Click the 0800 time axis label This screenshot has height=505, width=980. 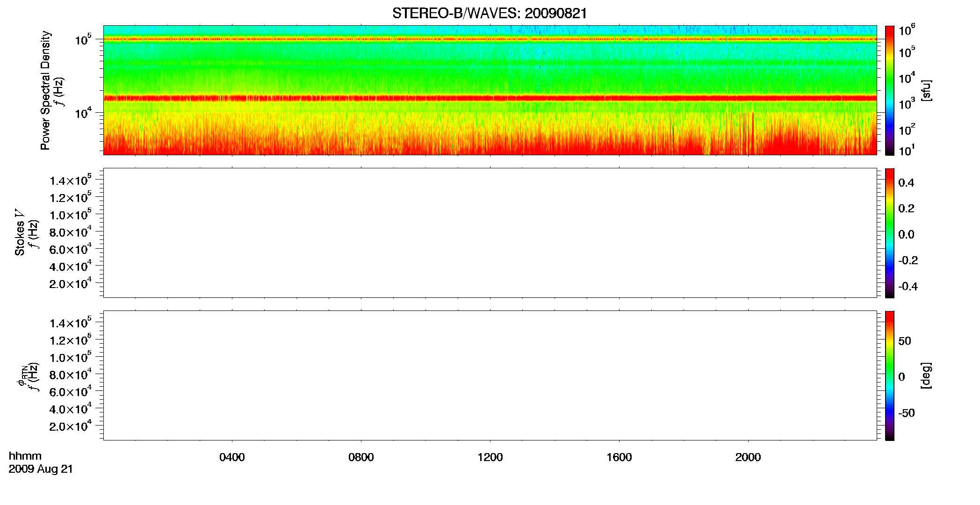point(361,457)
